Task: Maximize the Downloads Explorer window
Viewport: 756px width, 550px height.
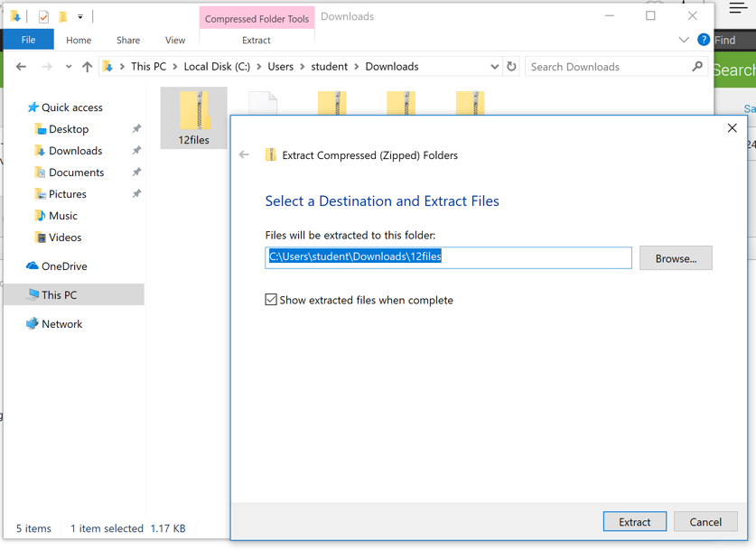Action: (650, 16)
